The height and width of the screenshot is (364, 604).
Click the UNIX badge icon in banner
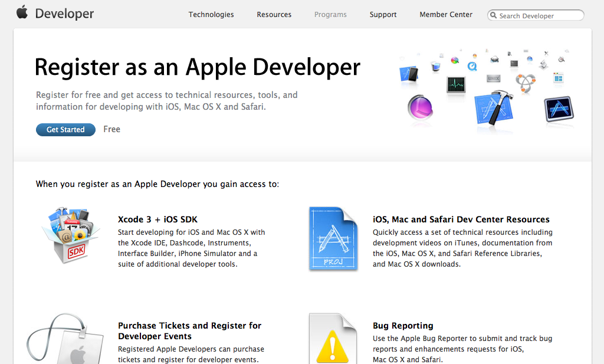[494, 78]
